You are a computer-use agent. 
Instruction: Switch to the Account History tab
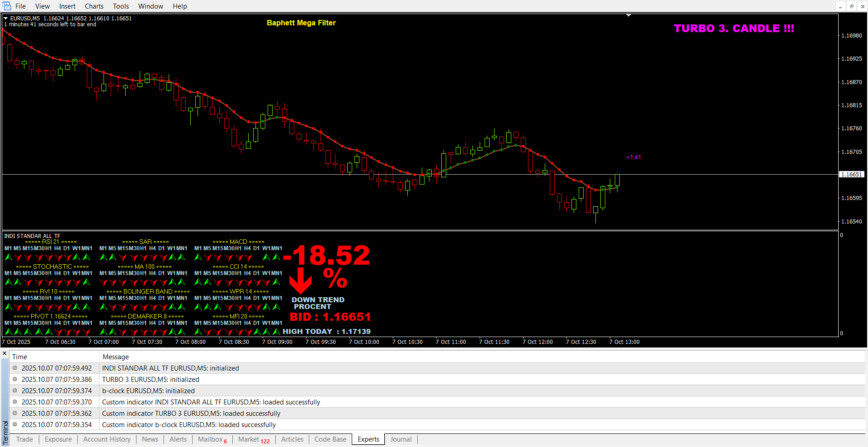[x=107, y=439]
